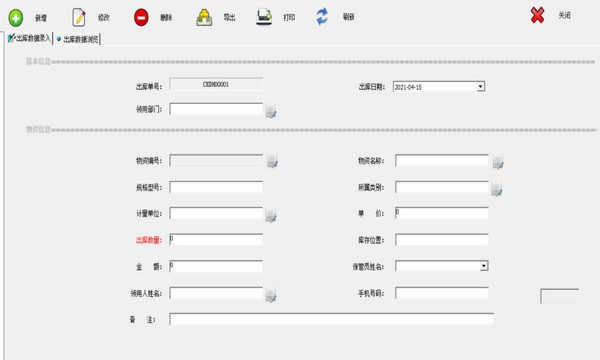Click the 打印 printer icon
600x360 pixels.
point(264,17)
